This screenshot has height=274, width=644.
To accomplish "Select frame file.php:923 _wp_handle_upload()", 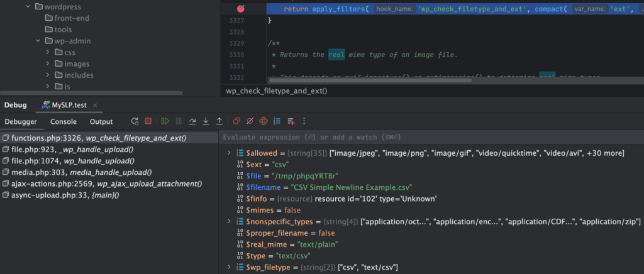I will click(109, 150).
